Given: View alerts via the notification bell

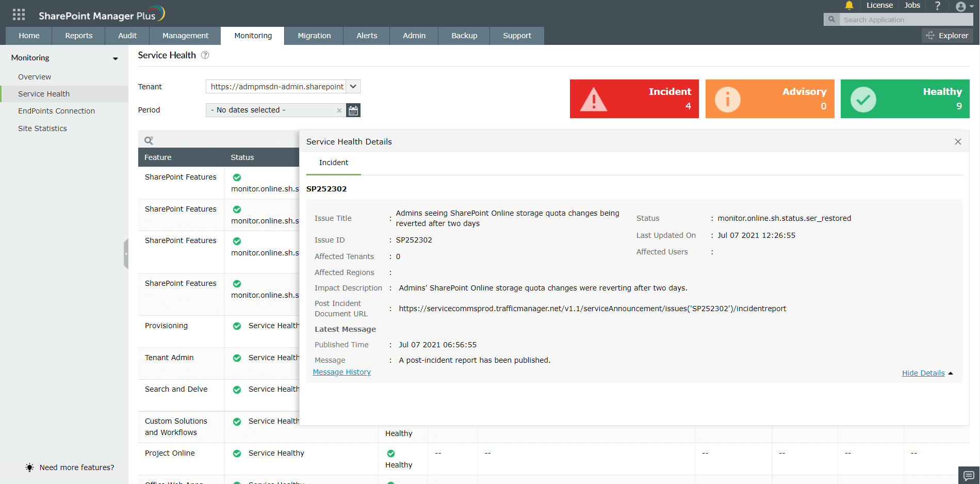Looking at the screenshot, I should tap(849, 6).
